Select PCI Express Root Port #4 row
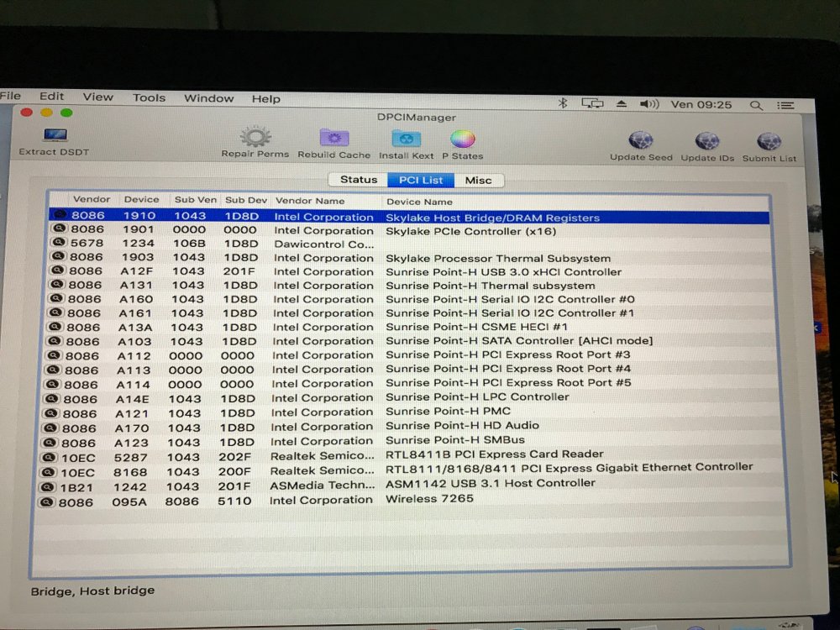Image resolution: width=840 pixels, height=630 pixels. coord(409,369)
